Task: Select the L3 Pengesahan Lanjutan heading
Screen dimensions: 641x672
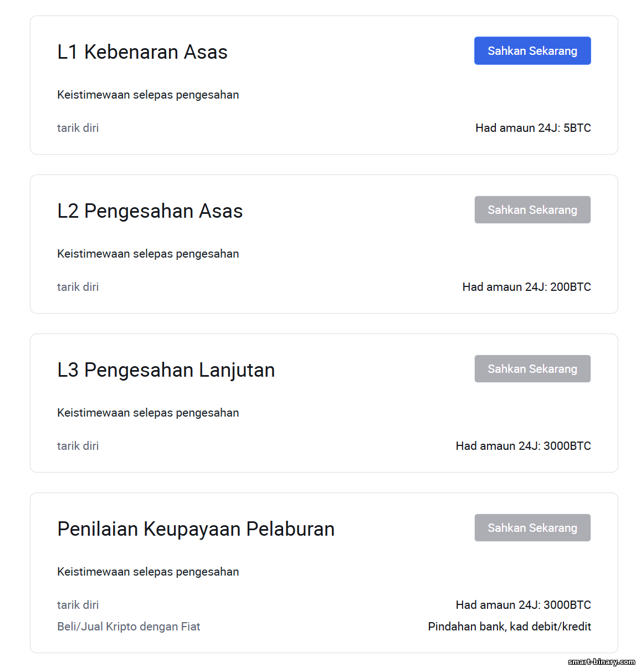Action: point(166,370)
